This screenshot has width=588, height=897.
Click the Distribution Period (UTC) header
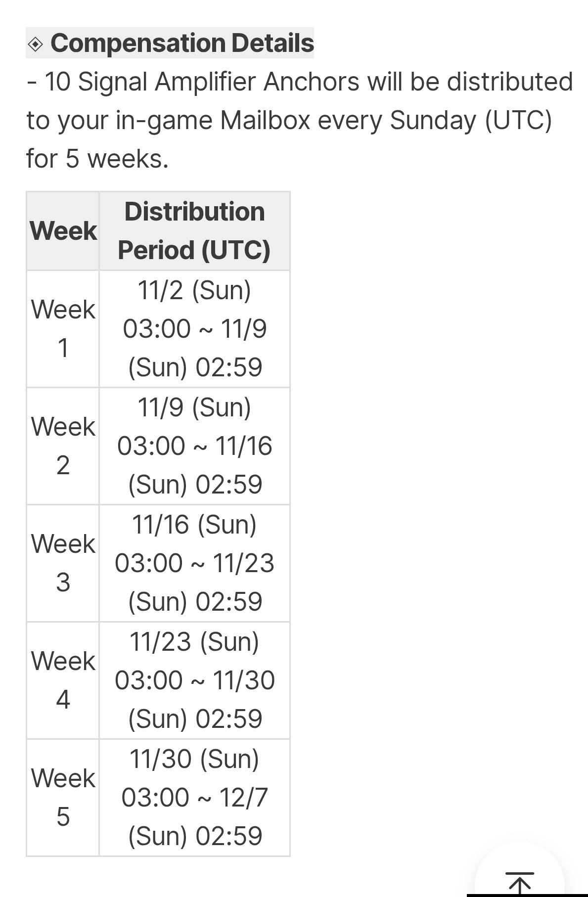[x=194, y=231]
